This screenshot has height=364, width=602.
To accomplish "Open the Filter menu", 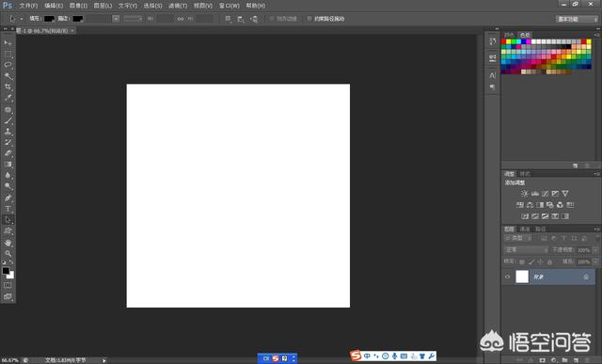I will click(x=178, y=6).
